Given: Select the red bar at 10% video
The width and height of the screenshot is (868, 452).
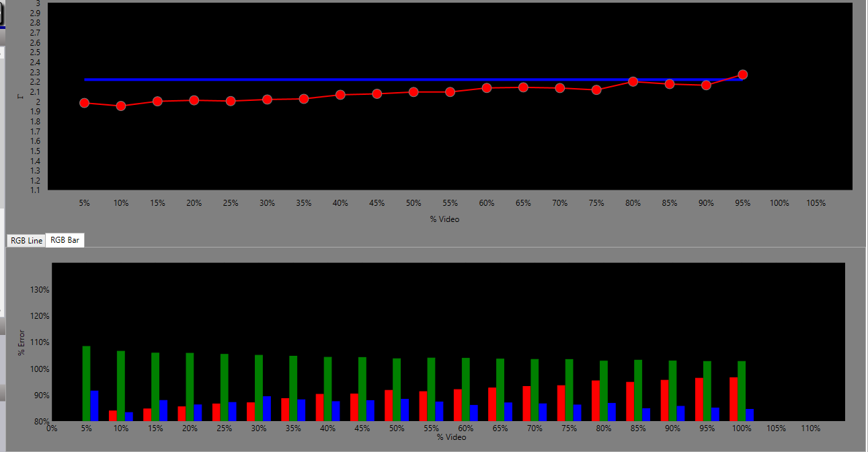Looking at the screenshot, I should pyautogui.click(x=112, y=416).
